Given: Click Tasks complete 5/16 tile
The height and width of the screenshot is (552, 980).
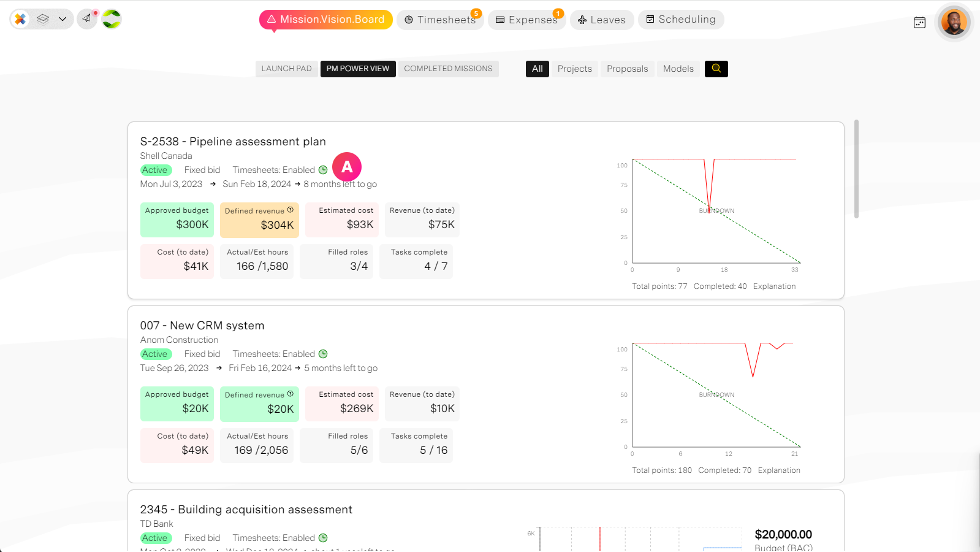Looking at the screenshot, I should 416,445.
